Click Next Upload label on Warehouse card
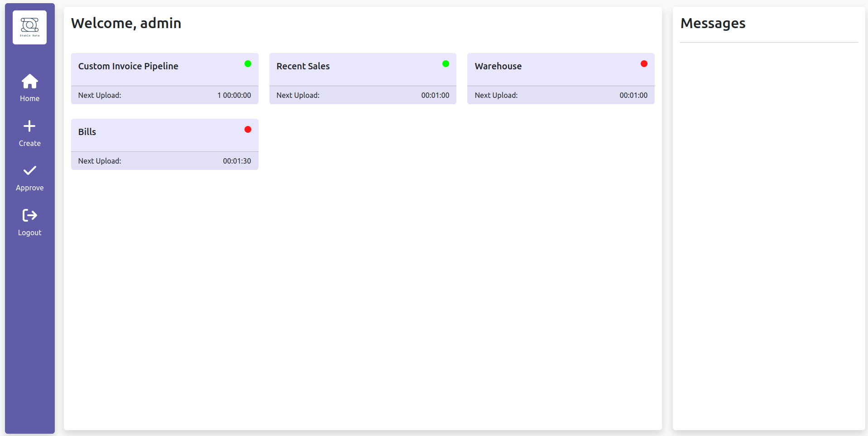The image size is (868, 436). point(496,95)
